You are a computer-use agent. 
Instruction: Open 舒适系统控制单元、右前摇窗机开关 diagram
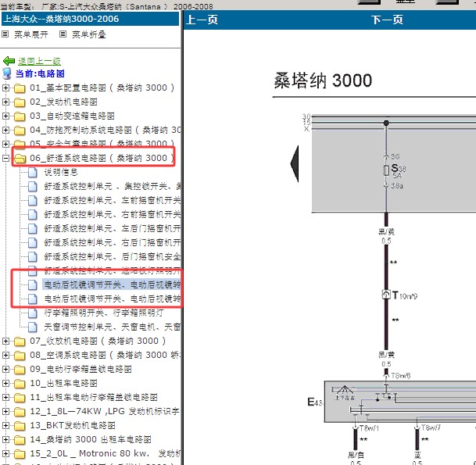tap(112, 214)
